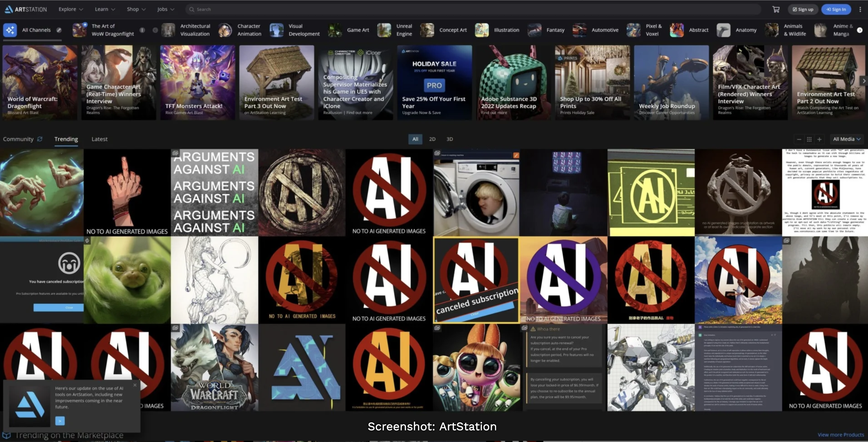Increase thumbnail size with plus icon
The height and width of the screenshot is (442, 868).
click(819, 139)
